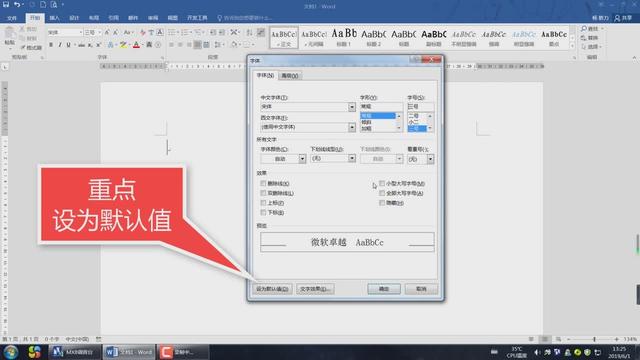The height and width of the screenshot is (360, 640).
Task: Expand the Chinese font dropdown in the dialog
Action: [352, 107]
